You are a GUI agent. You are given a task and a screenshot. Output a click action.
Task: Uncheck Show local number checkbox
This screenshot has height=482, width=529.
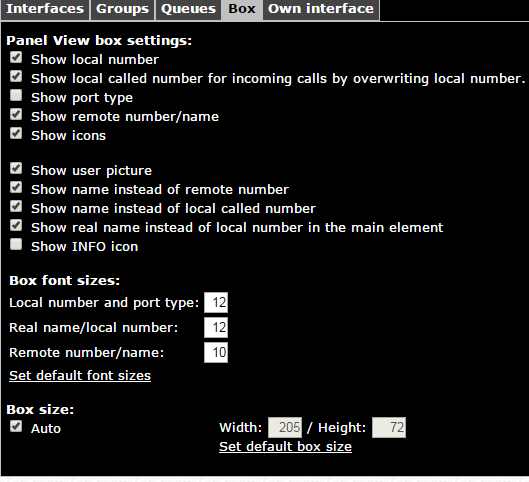tap(16, 57)
